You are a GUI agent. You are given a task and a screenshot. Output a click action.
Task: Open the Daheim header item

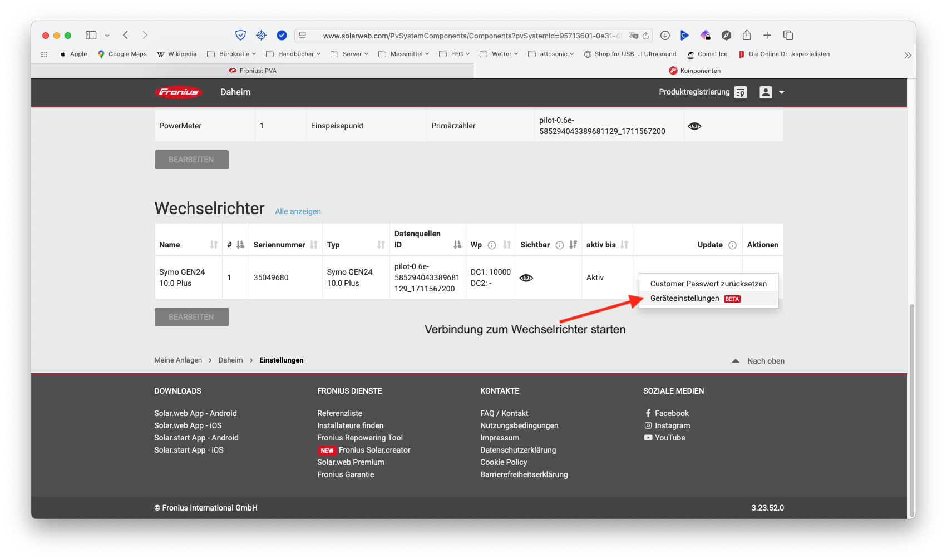point(235,92)
